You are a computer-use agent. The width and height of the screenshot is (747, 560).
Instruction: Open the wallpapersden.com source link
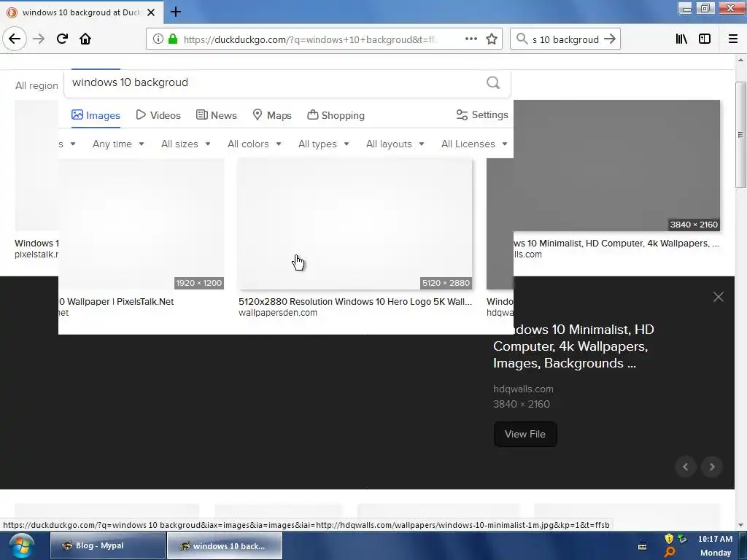[x=278, y=313]
